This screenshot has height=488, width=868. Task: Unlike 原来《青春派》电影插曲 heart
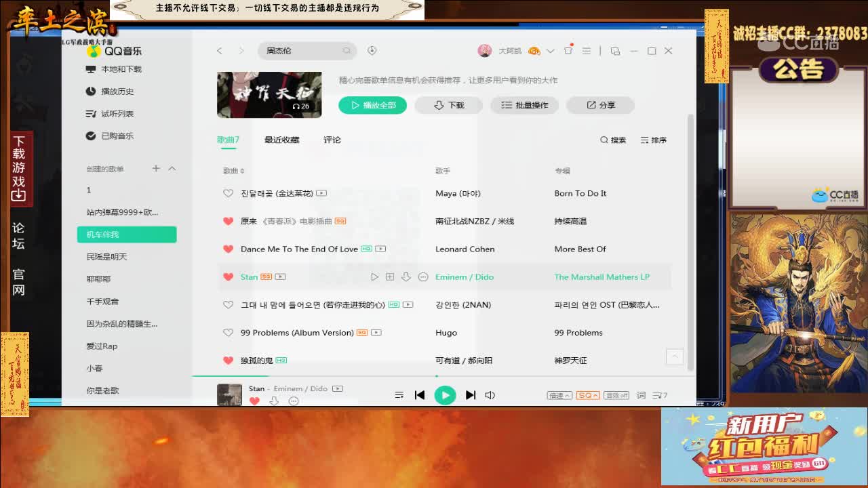click(229, 221)
